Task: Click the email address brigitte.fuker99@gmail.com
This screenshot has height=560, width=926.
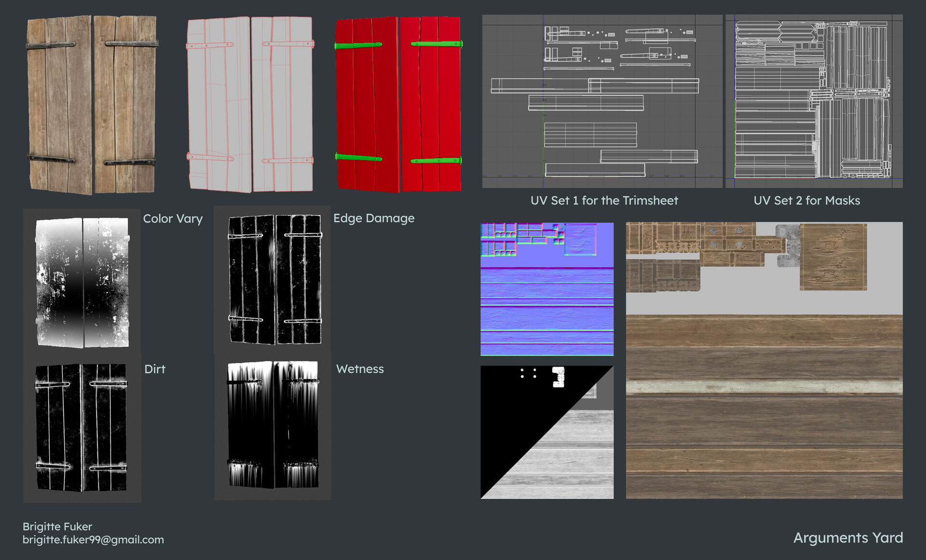Action: click(x=93, y=540)
